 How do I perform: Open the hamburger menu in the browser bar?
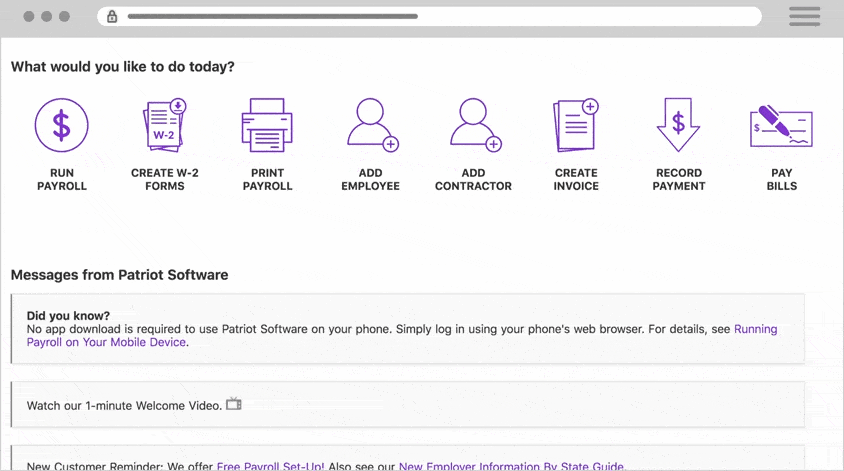[804, 17]
